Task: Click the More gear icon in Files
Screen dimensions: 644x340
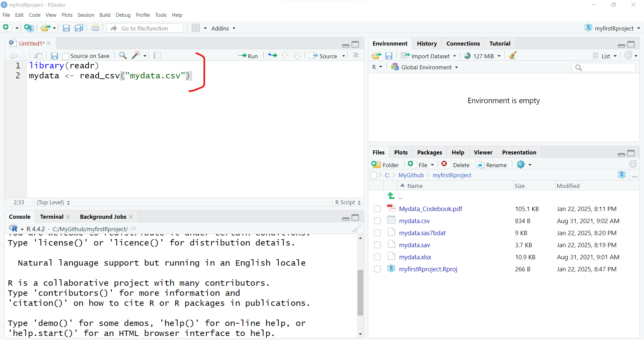Action: point(521,164)
